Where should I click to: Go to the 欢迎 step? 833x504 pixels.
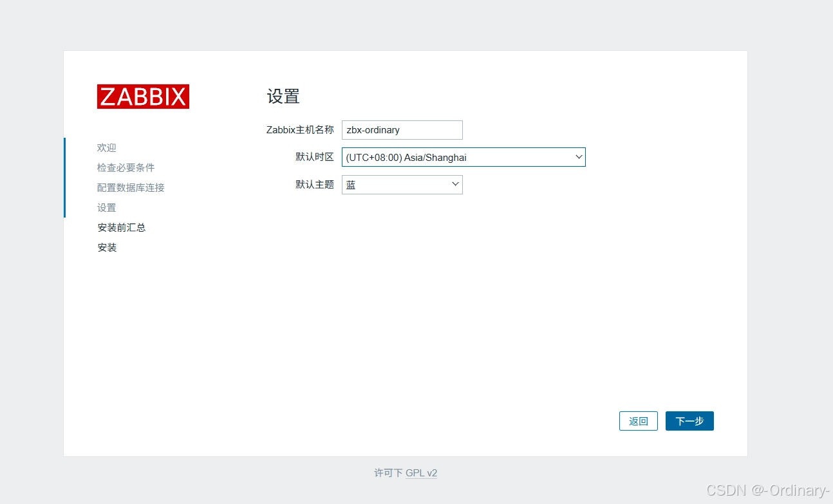tap(107, 148)
